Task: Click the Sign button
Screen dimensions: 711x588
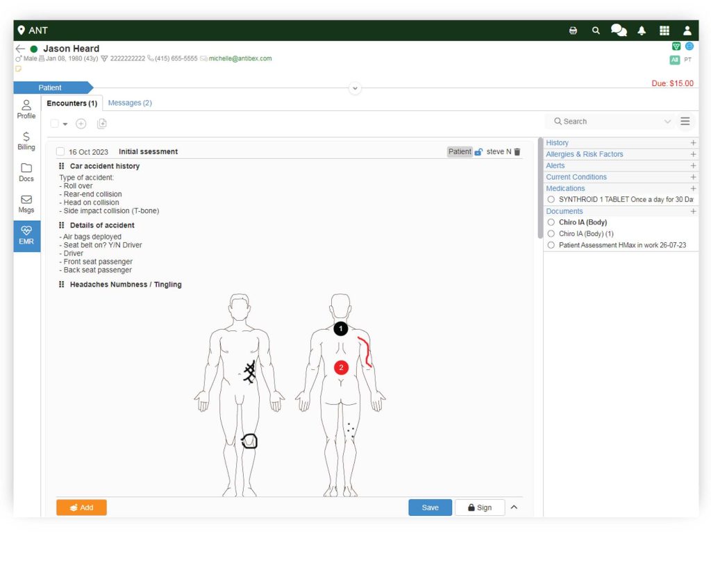Action: 480,507
